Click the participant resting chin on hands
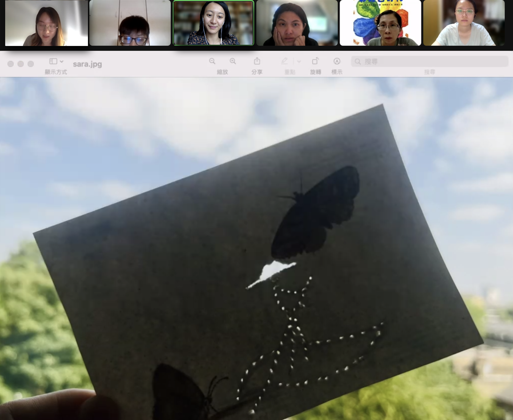 click(x=297, y=23)
